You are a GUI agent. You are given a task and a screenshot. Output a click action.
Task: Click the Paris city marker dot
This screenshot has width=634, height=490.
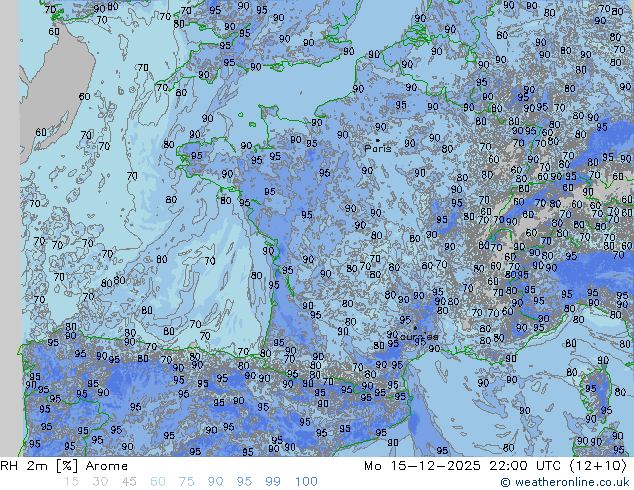[378, 140]
